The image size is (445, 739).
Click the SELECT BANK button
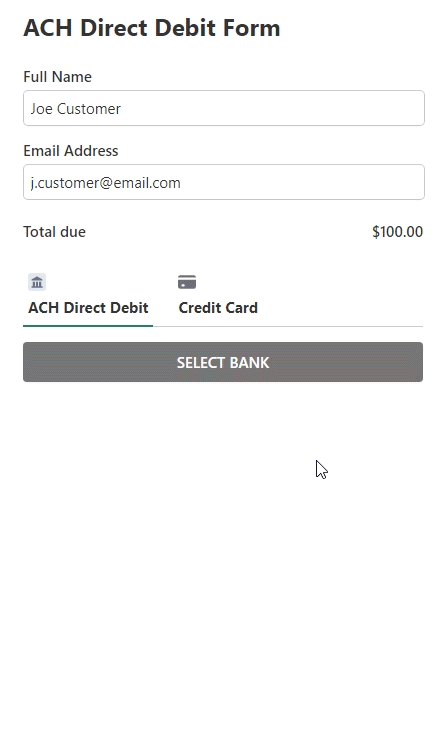223,362
